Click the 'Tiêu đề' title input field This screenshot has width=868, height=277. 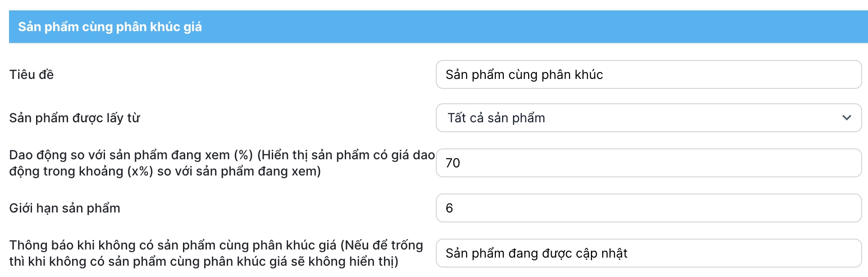coord(648,74)
